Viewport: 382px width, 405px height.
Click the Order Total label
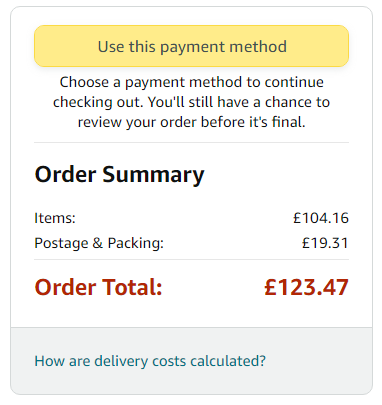(98, 287)
